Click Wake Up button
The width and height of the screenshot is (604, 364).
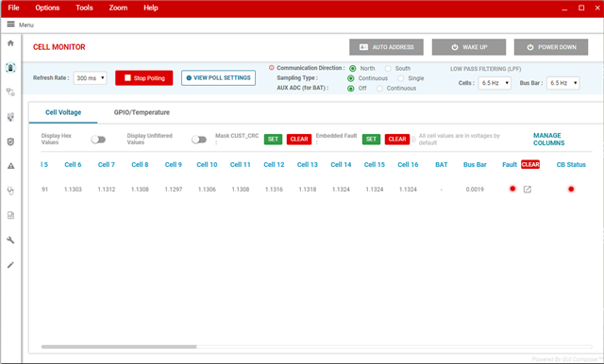pos(469,47)
